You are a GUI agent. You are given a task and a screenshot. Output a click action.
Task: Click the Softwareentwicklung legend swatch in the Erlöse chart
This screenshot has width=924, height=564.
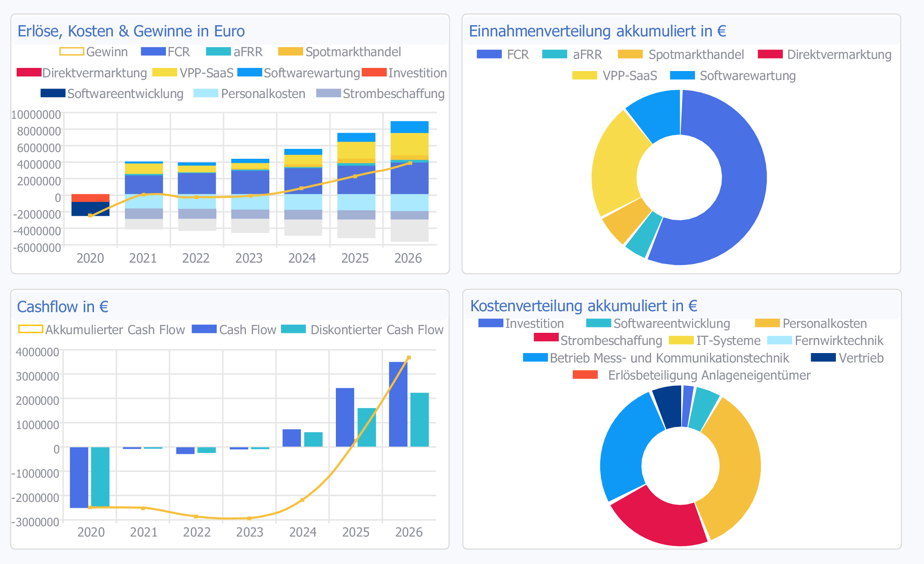point(53,94)
